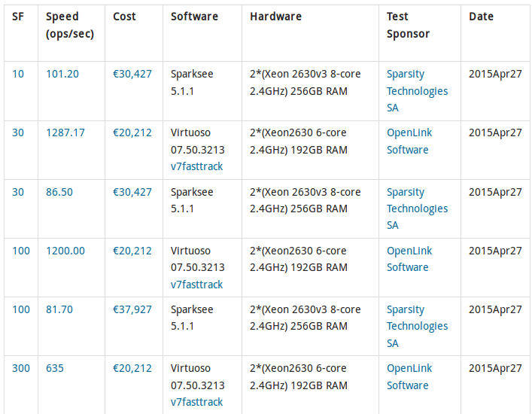Open v7fasttrack link in the 635 row
The image size is (532, 414).
(x=197, y=402)
